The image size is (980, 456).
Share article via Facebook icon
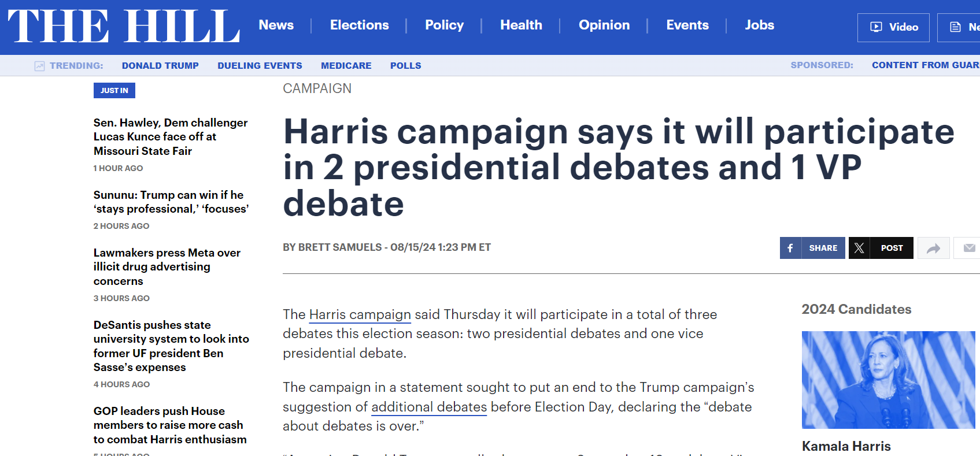pyautogui.click(x=790, y=248)
